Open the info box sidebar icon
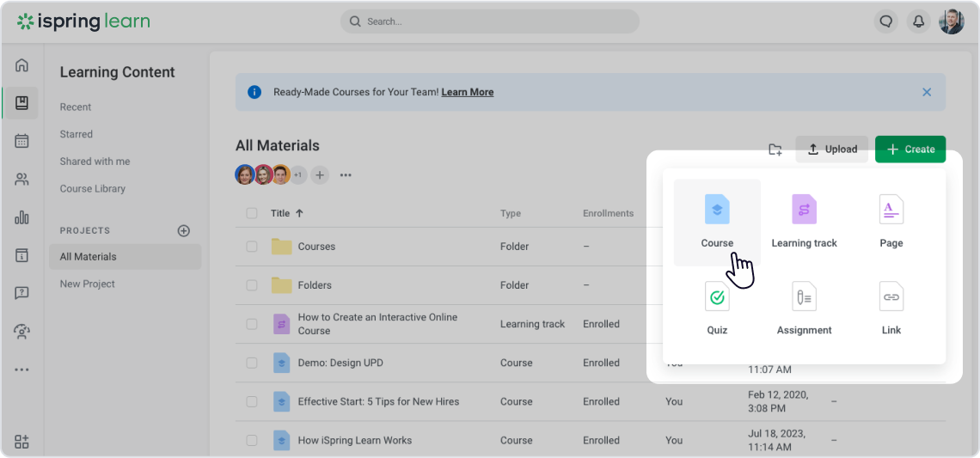Image resolution: width=980 pixels, height=458 pixels. (x=21, y=255)
